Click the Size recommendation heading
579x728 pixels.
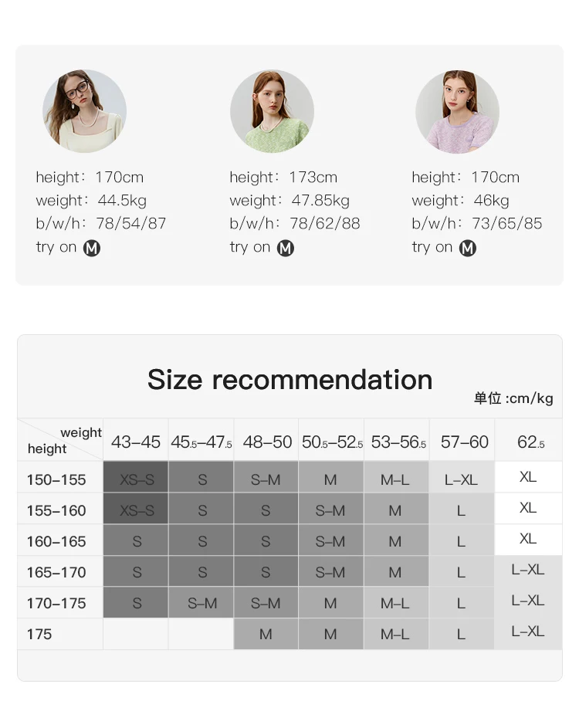pyautogui.click(x=289, y=379)
